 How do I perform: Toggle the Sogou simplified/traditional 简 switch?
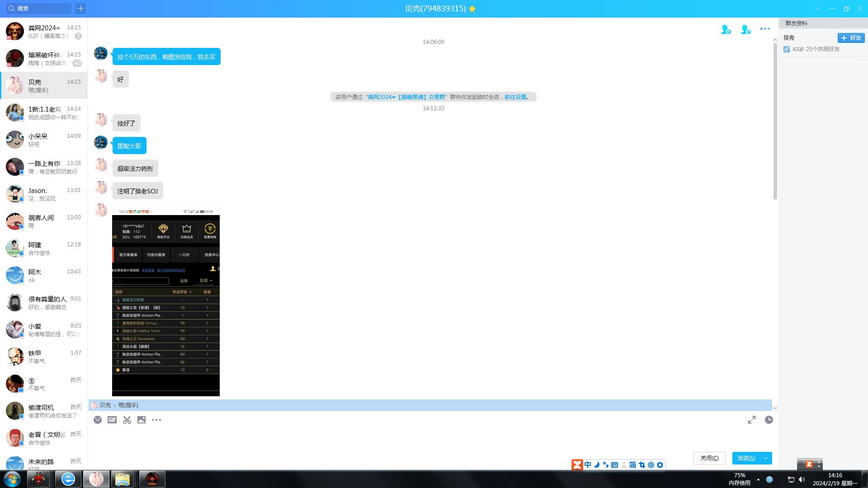(632, 465)
